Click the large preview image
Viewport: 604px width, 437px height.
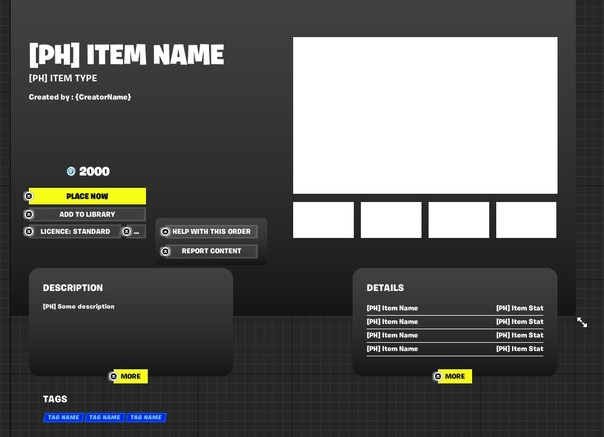tap(425, 115)
